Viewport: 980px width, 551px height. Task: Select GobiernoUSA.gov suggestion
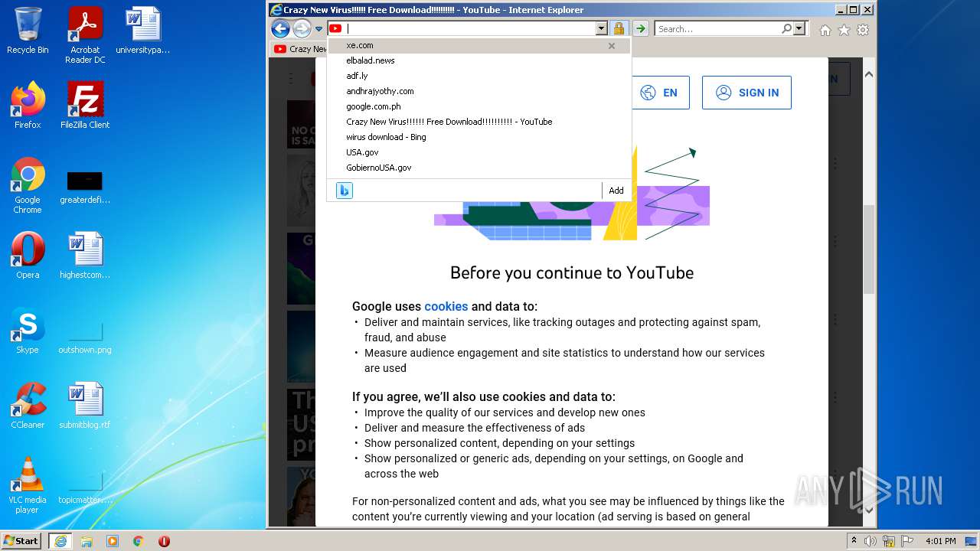(479, 168)
